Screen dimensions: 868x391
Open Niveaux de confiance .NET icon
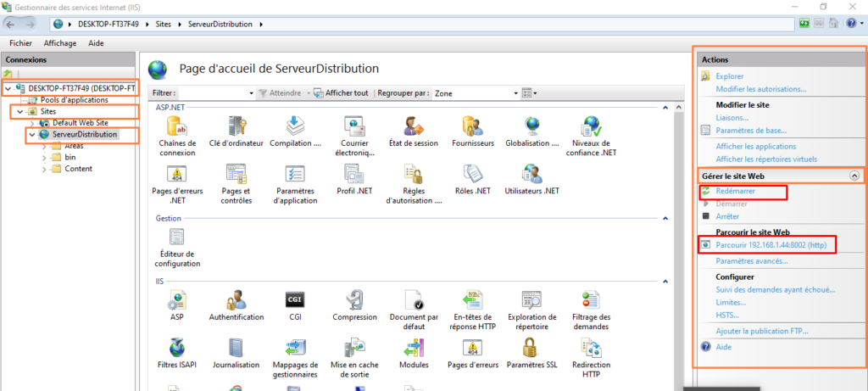click(590, 126)
